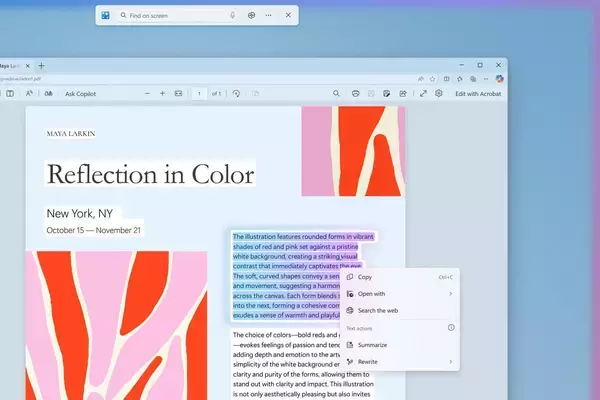The height and width of the screenshot is (400, 600).
Task: Expand the Open with submenu
Action: [450, 294]
